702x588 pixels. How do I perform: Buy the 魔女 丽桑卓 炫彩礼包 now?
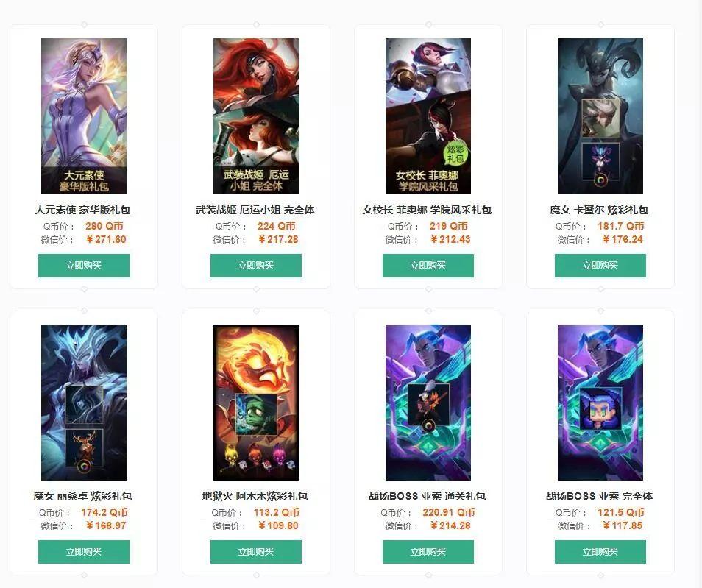pos(84,552)
